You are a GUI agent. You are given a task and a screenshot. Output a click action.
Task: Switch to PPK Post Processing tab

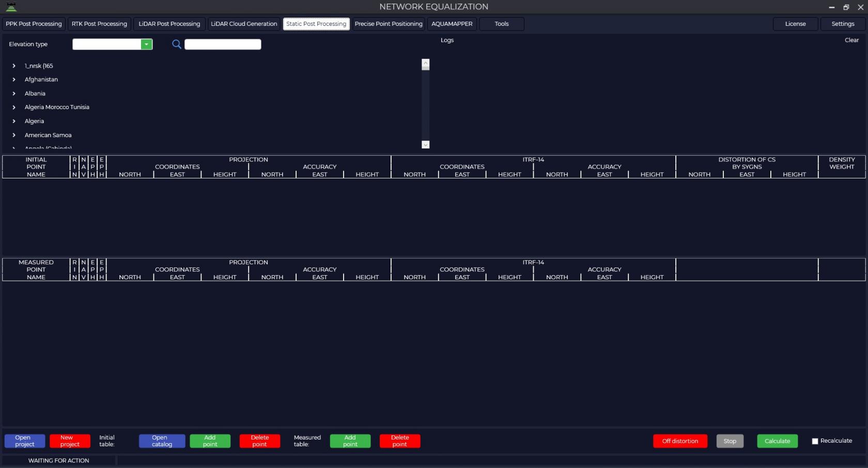[34, 24]
